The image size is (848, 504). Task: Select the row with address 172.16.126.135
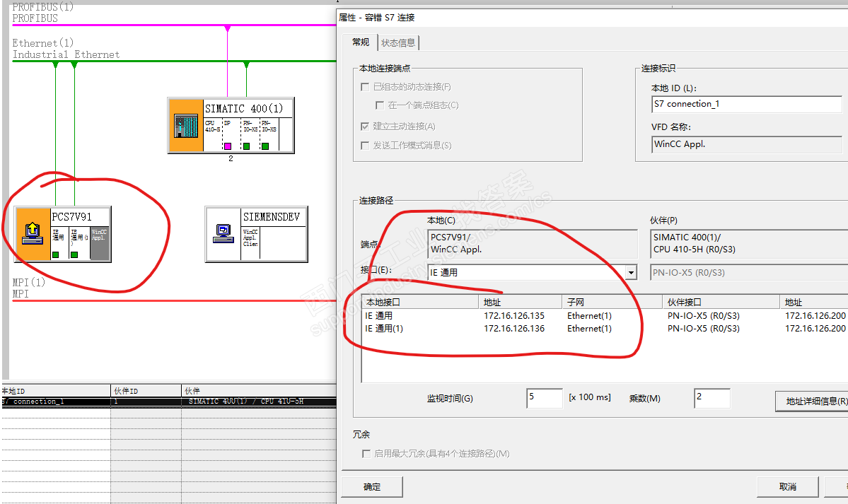pos(605,316)
